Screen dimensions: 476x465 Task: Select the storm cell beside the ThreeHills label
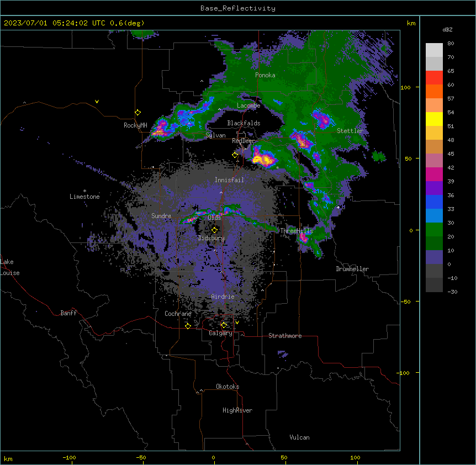304,237
